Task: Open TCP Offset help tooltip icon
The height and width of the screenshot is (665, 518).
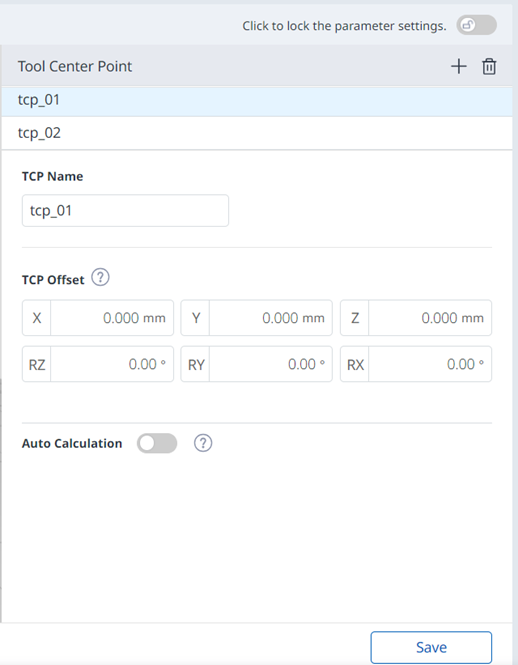Action: pyautogui.click(x=101, y=277)
